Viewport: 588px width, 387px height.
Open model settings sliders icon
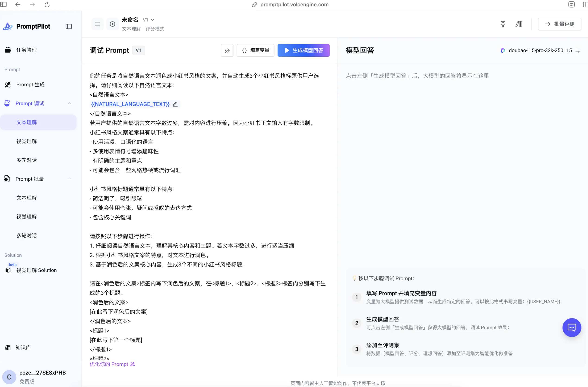point(578,50)
